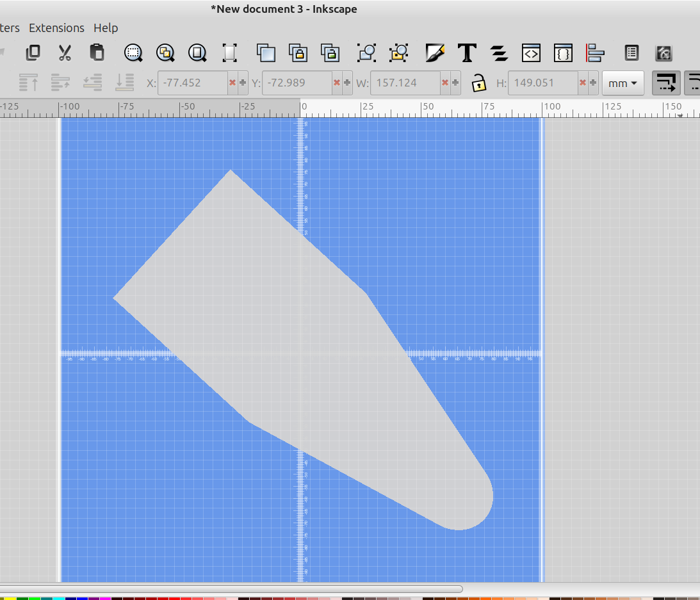The width and height of the screenshot is (700, 600).
Task: Click the W width input field
Action: tap(405, 83)
